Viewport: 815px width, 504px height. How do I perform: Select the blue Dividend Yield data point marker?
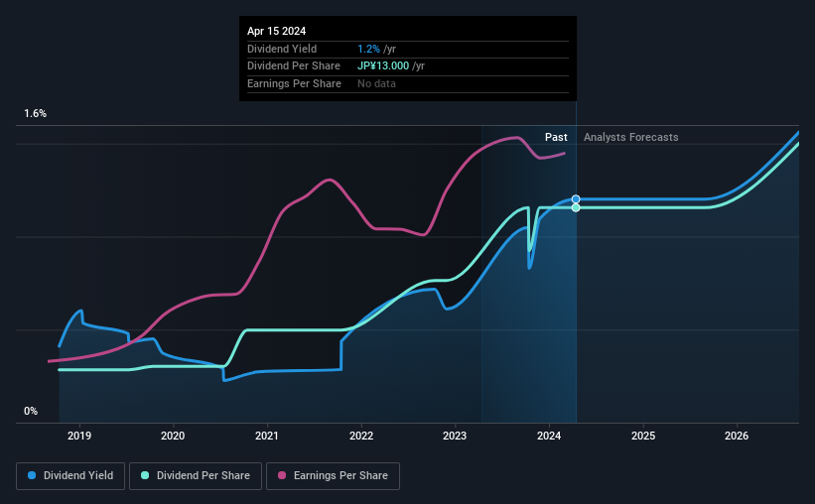pyautogui.click(x=576, y=199)
